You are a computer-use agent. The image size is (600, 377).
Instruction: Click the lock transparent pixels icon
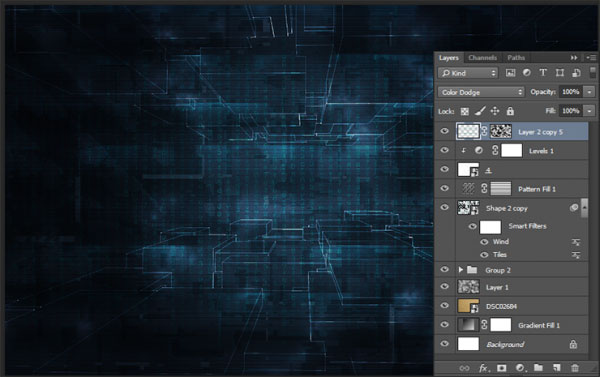click(465, 111)
